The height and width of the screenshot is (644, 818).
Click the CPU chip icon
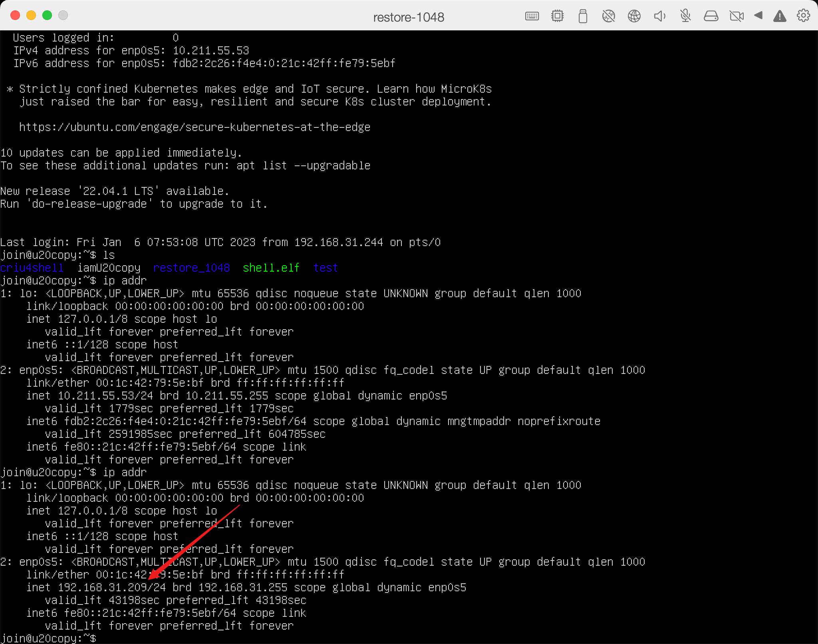(557, 16)
